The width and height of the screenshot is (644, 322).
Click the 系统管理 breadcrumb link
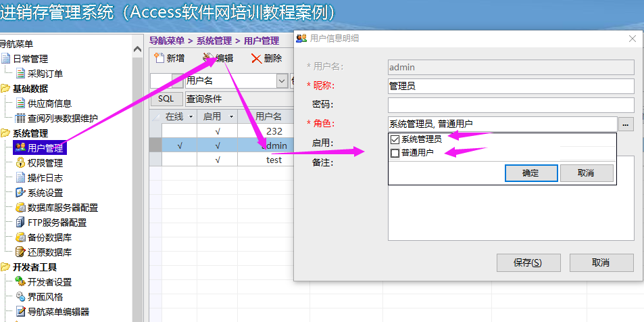[214, 41]
